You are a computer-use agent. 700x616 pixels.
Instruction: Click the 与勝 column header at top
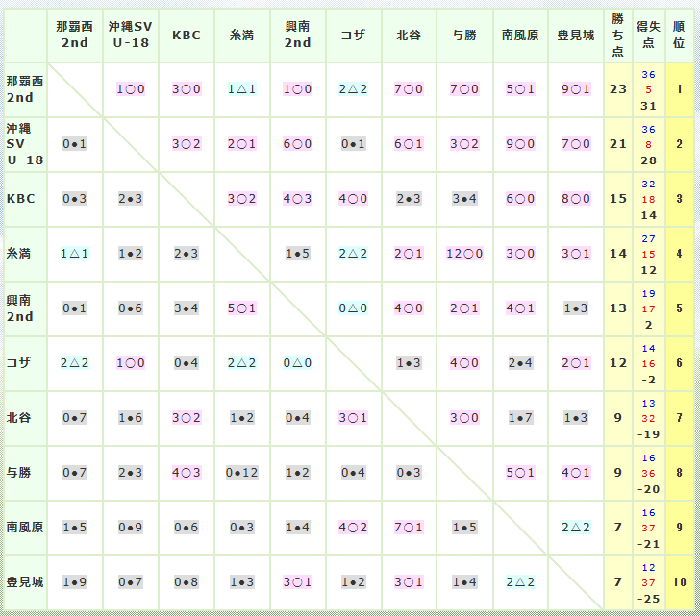click(464, 35)
